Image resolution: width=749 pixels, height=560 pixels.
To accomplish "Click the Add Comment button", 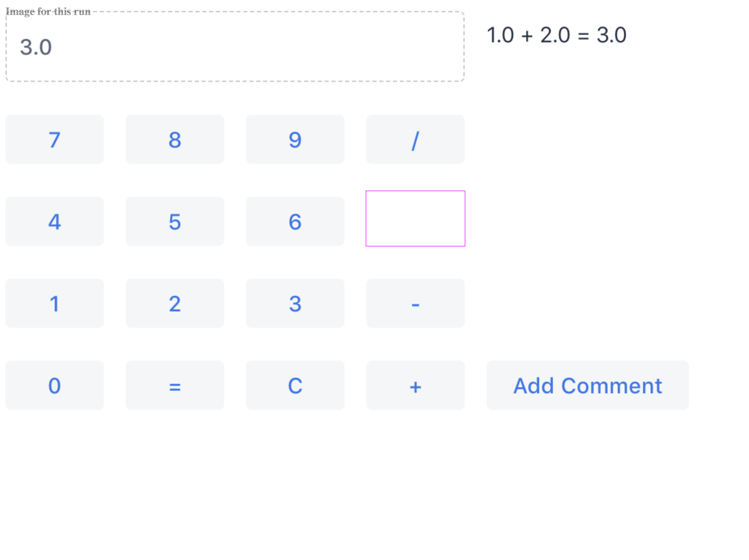I will tap(587, 386).
